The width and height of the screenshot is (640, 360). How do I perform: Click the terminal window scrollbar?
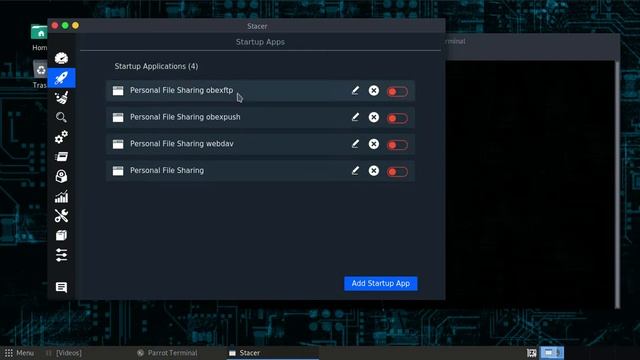[617, 184]
